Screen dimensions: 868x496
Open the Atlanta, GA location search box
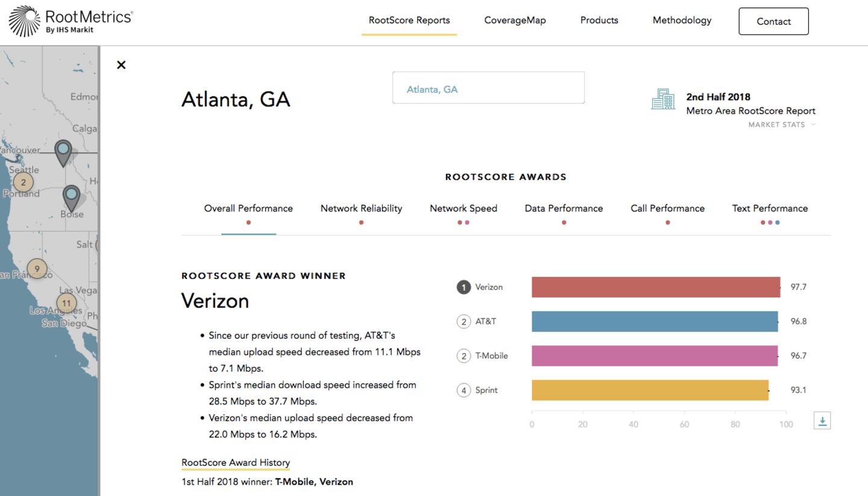pos(488,89)
